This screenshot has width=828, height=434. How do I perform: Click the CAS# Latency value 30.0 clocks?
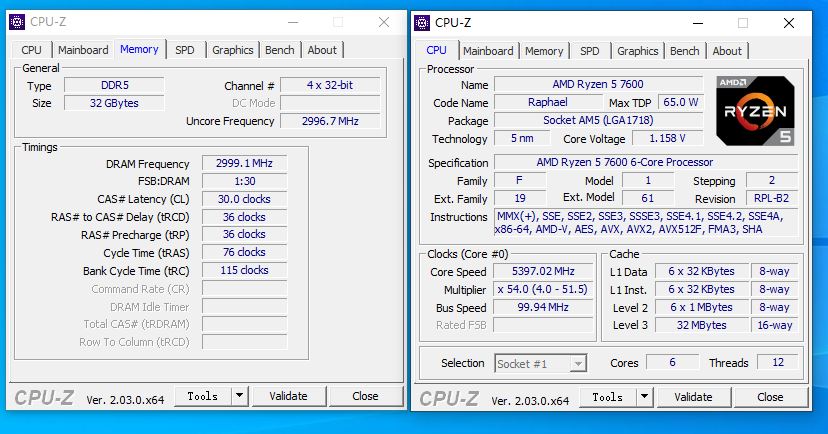pos(244,199)
